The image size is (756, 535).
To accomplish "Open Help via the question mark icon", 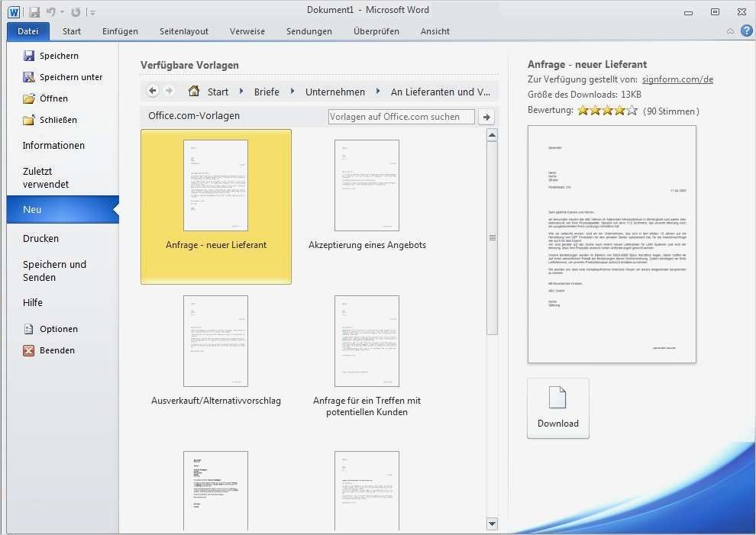I will (747, 31).
